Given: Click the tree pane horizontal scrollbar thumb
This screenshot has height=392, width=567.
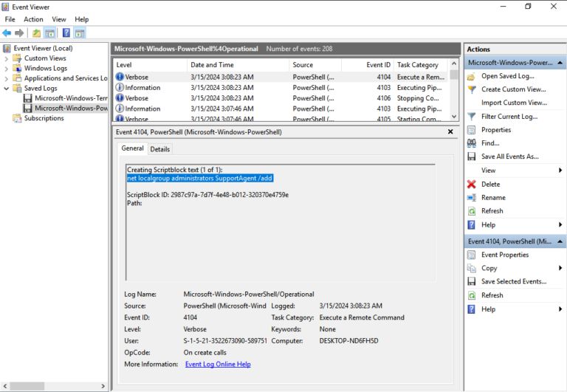Looking at the screenshot, I should [27, 386].
